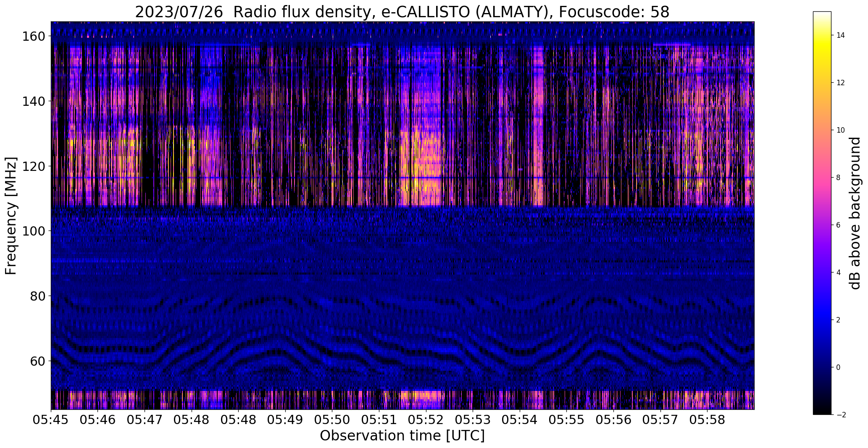This screenshot has height=448, width=868.
Task: Select the 05:49 time tick label
Action: 285,419
